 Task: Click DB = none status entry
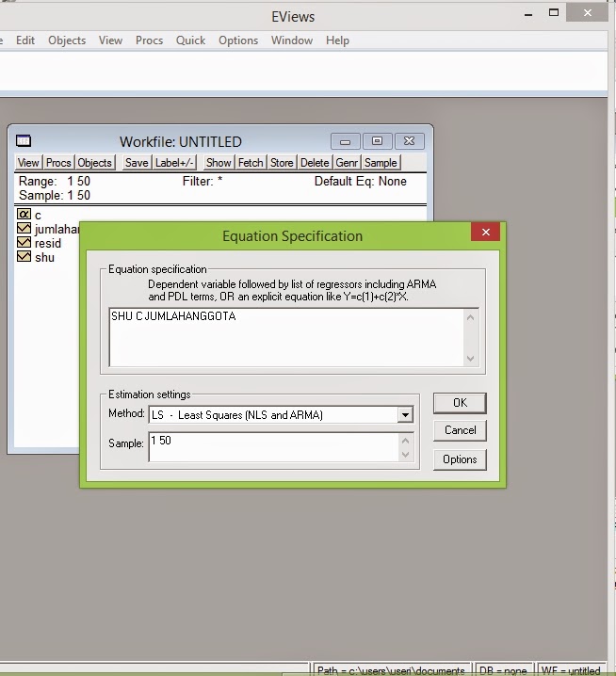tap(503, 670)
